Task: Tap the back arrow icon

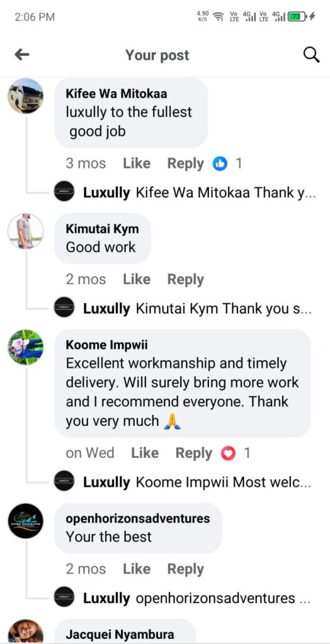Action: (22, 55)
